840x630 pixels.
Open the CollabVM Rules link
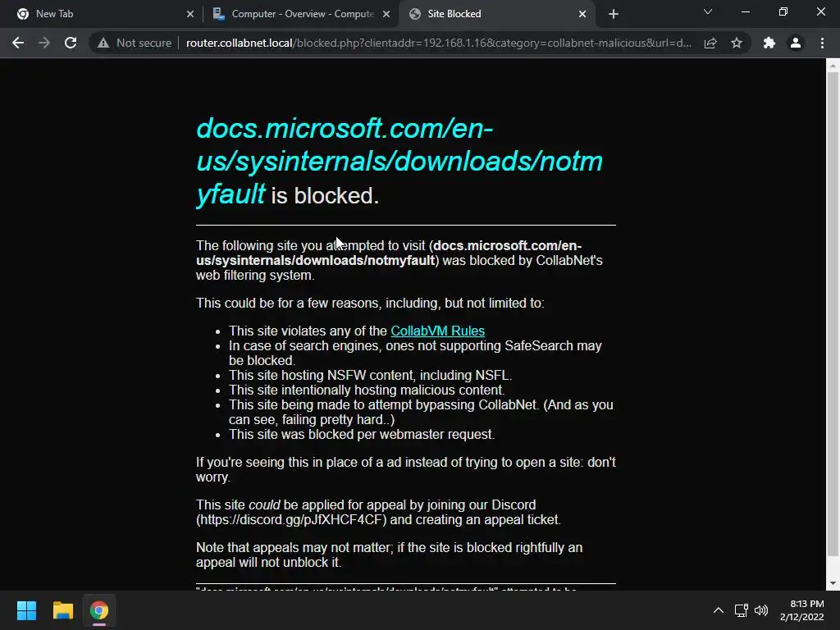[438, 331]
